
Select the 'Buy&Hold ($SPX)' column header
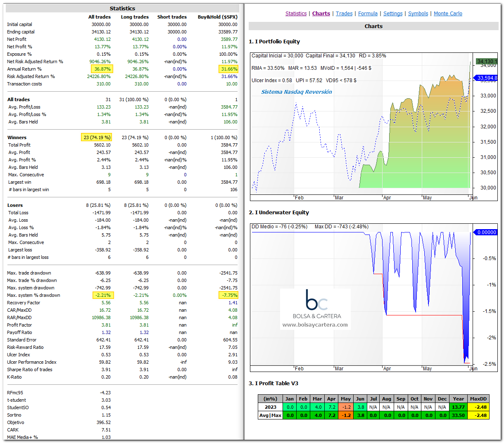point(218,17)
